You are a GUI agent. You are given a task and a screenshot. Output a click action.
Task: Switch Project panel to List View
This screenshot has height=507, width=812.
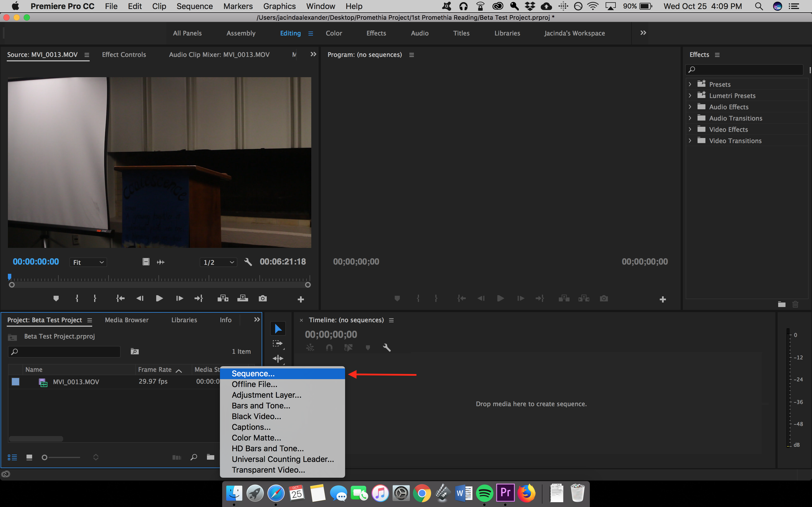[x=12, y=457]
